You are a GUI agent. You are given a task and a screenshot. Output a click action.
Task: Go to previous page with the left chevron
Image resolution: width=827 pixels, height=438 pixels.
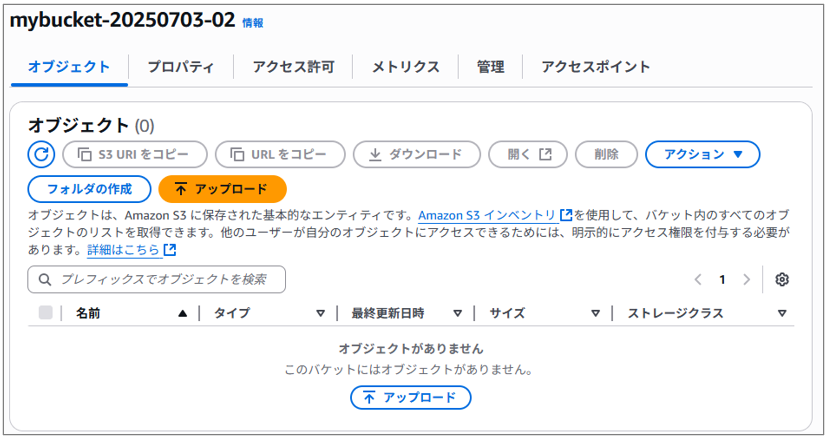[x=698, y=279]
